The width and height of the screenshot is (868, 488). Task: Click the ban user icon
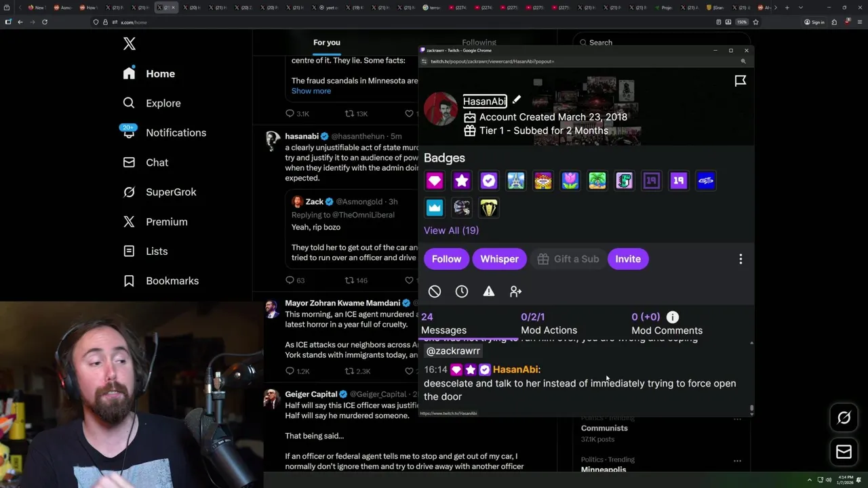435,291
